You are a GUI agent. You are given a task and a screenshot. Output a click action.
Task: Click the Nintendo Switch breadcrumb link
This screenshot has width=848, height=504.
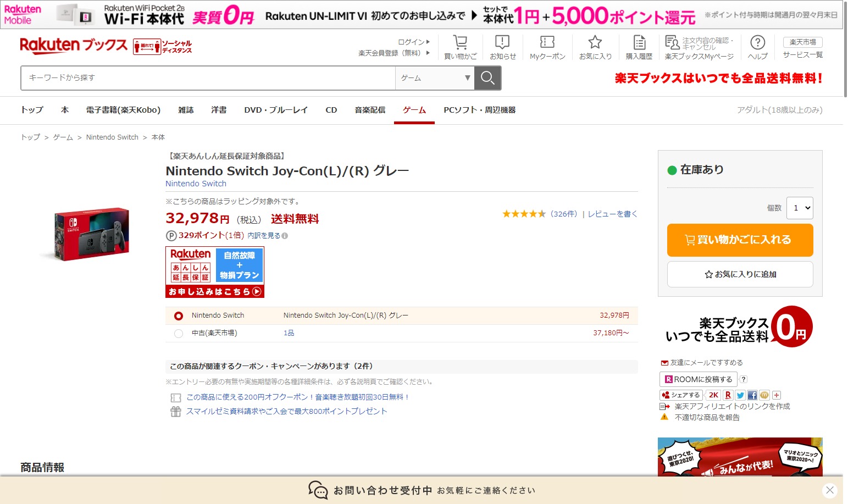(112, 137)
